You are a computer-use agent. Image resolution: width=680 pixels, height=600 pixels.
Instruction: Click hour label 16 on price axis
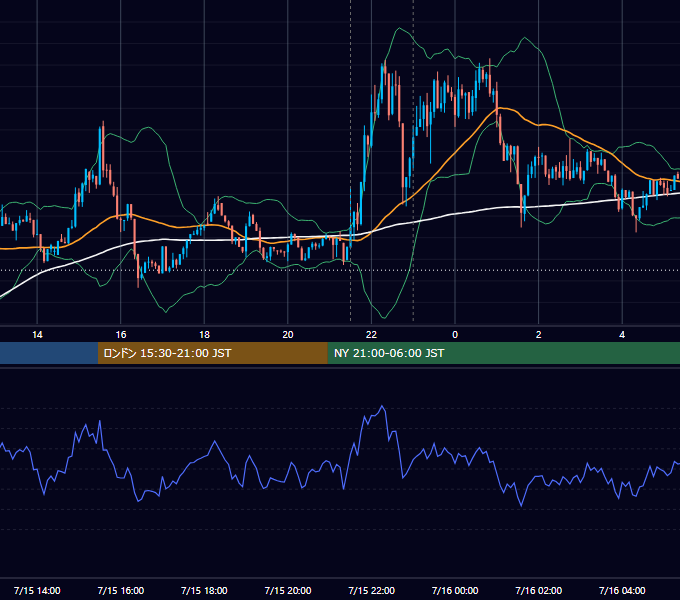tap(121, 335)
